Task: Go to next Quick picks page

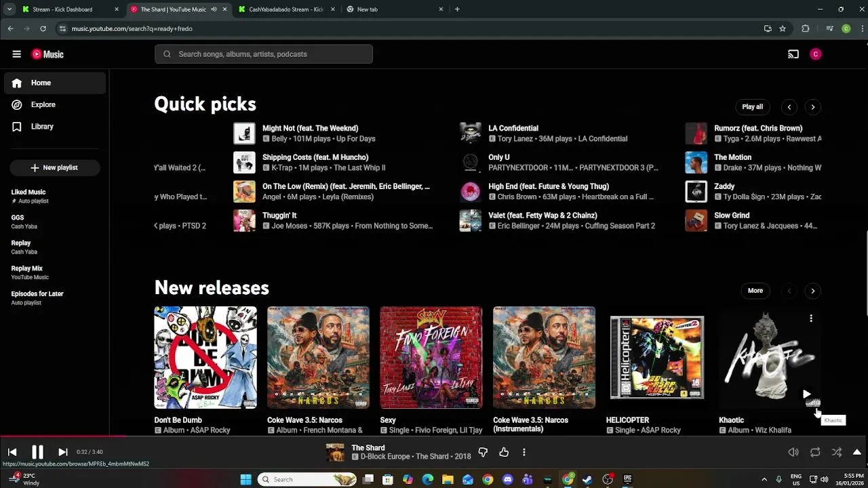Action: click(x=813, y=107)
